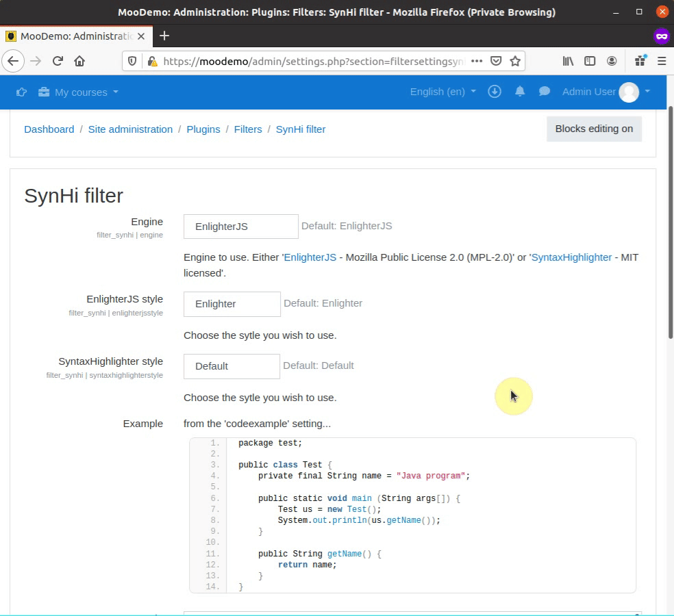Open the Engine dropdown

point(240,227)
